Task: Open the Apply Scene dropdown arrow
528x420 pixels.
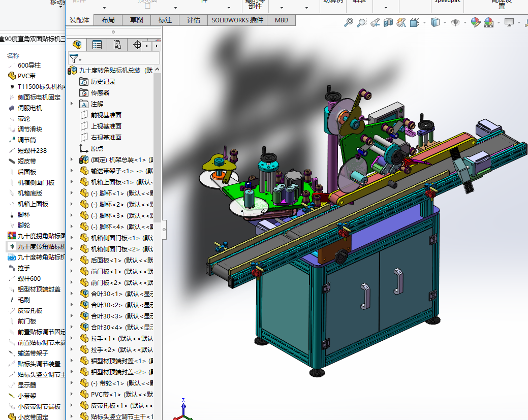Action: coord(499,23)
